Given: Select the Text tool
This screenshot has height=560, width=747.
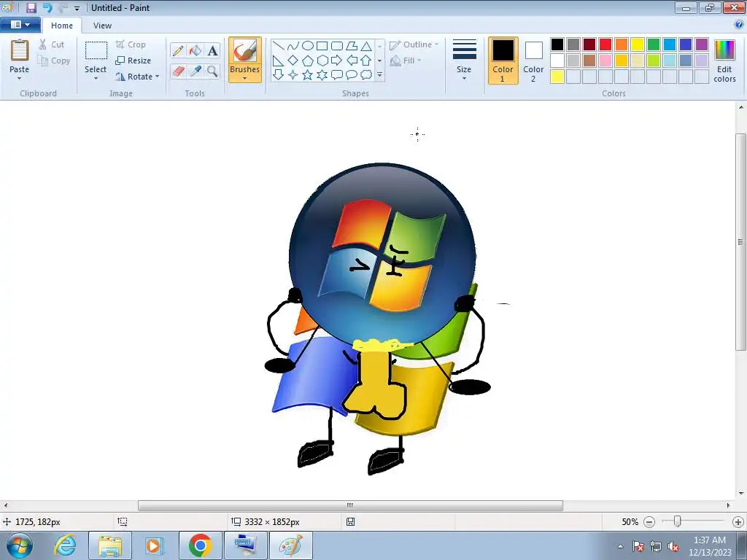Looking at the screenshot, I should pos(212,50).
